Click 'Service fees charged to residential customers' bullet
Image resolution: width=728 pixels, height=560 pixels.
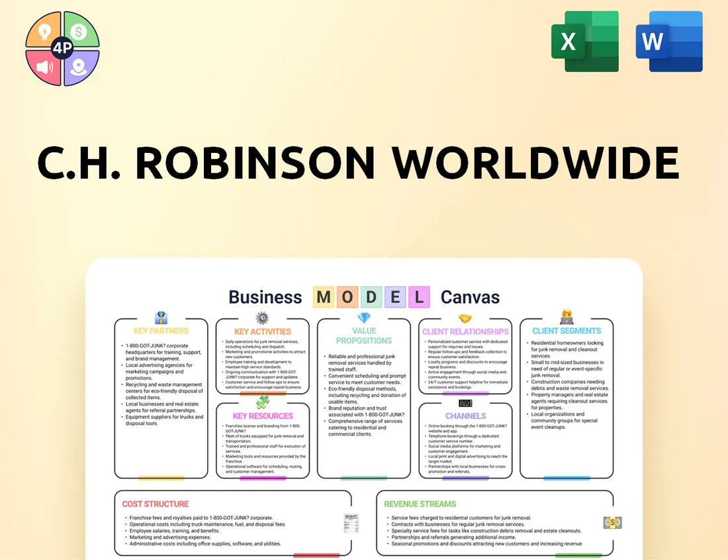pos(460,517)
